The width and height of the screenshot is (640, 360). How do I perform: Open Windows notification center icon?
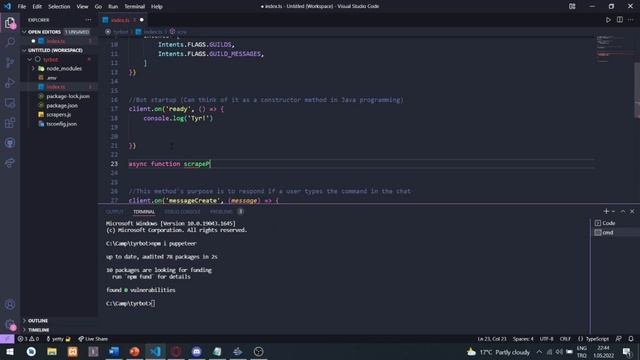pyautogui.click(x=627, y=351)
